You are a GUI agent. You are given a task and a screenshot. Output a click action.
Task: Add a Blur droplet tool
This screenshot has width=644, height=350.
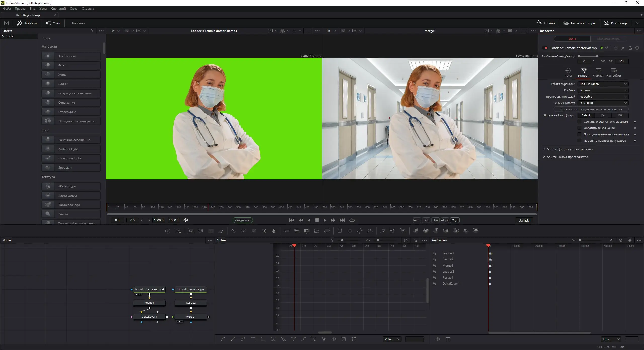tap(274, 231)
